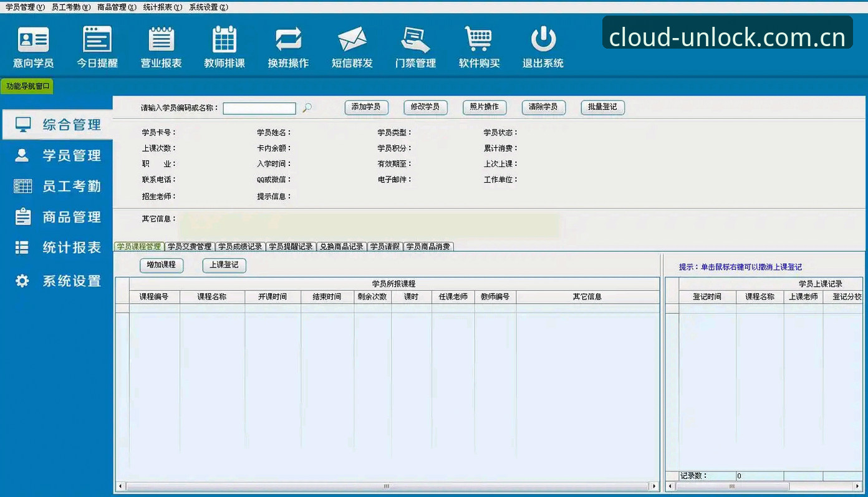Select 学员管理 in the sidebar
868x497 pixels.
[57, 155]
